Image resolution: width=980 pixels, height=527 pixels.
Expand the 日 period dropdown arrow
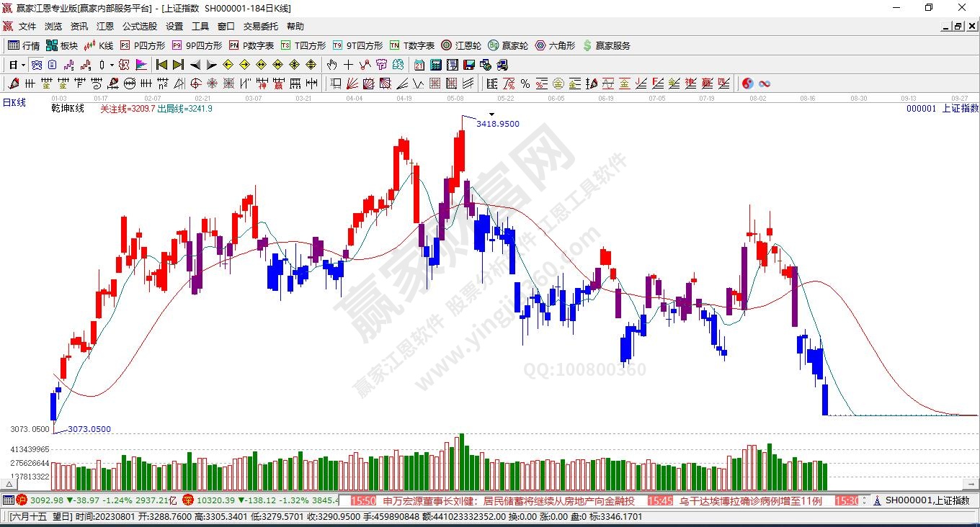click(24, 65)
